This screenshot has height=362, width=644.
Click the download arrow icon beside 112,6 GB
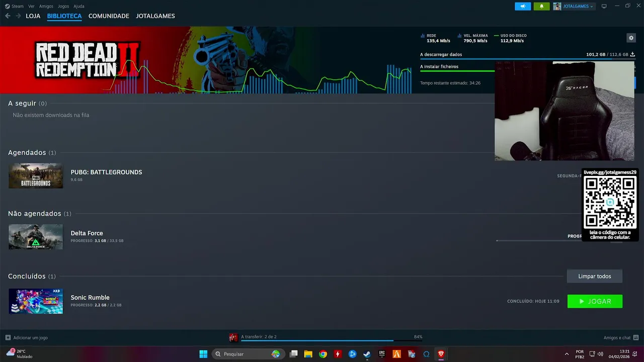tap(632, 54)
